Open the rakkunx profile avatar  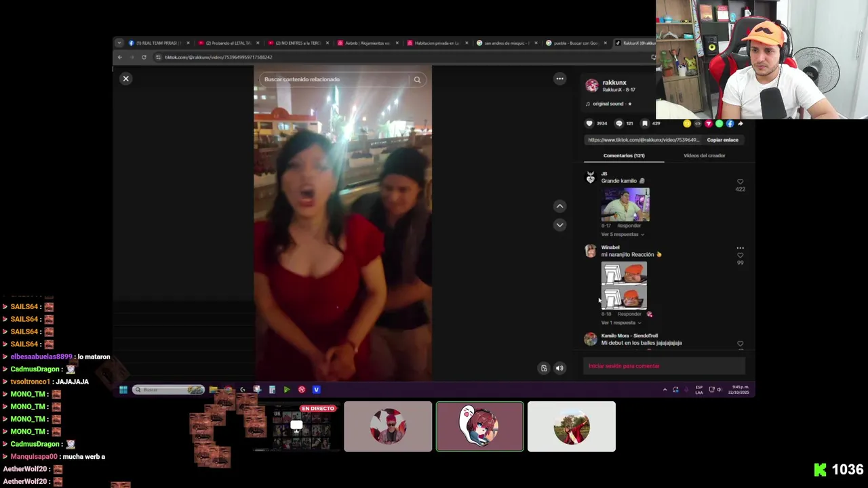click(x=592, y=85)
